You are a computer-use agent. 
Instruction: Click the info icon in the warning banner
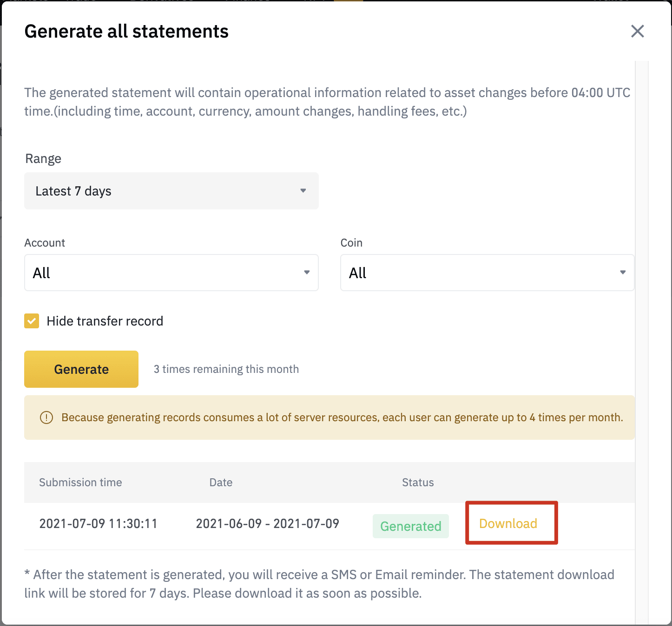click(x=46, y=417)
